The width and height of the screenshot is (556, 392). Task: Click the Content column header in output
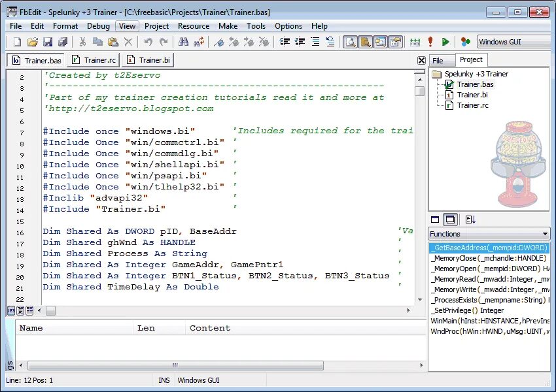[305, 328]
